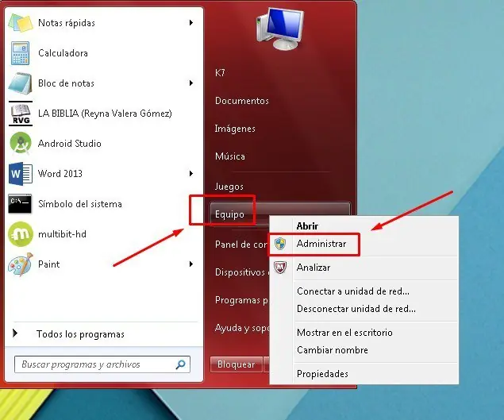
Task: Choose Cambiar nombre in the context menu
Action: (x=333, y=350)
